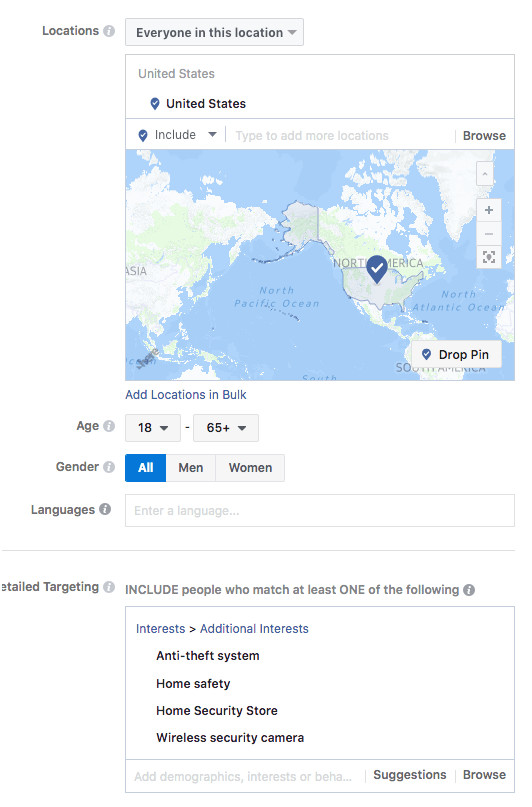Open Everyone in this location dropdown

[x=215, y=32]
